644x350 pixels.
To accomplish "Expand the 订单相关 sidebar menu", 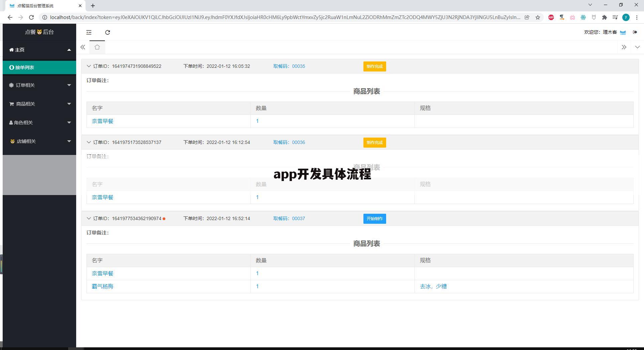I will point(39,85).
